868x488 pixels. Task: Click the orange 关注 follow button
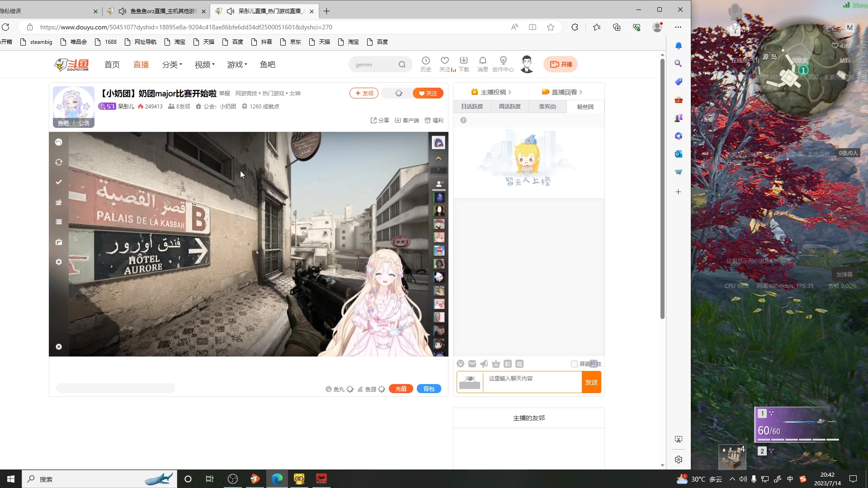[x=428, y=94]
